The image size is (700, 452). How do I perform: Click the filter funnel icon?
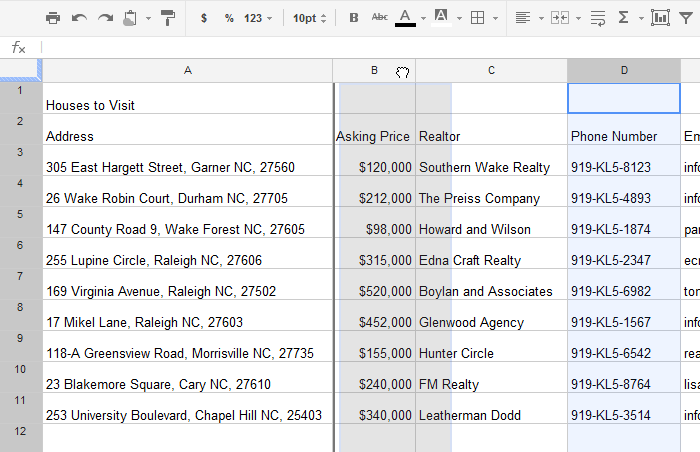point(686,18)
